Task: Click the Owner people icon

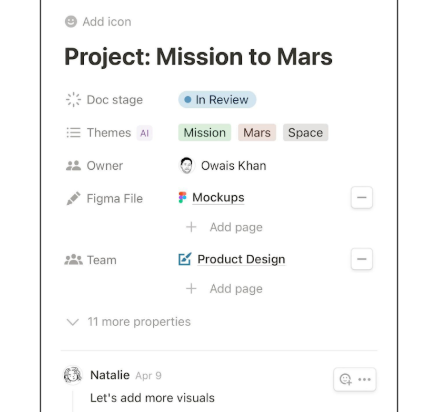Action: (x=73, y=166)
